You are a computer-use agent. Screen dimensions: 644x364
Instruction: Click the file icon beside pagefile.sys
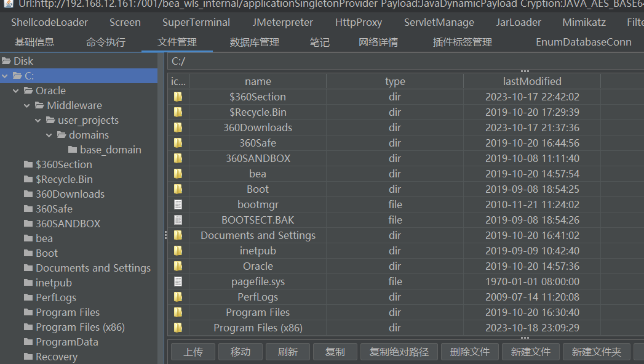pos(178,281)
